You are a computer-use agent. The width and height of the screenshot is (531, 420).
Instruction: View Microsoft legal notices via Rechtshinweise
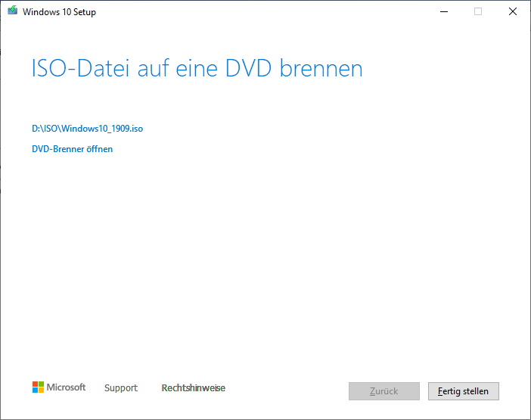tap(194, 387)
